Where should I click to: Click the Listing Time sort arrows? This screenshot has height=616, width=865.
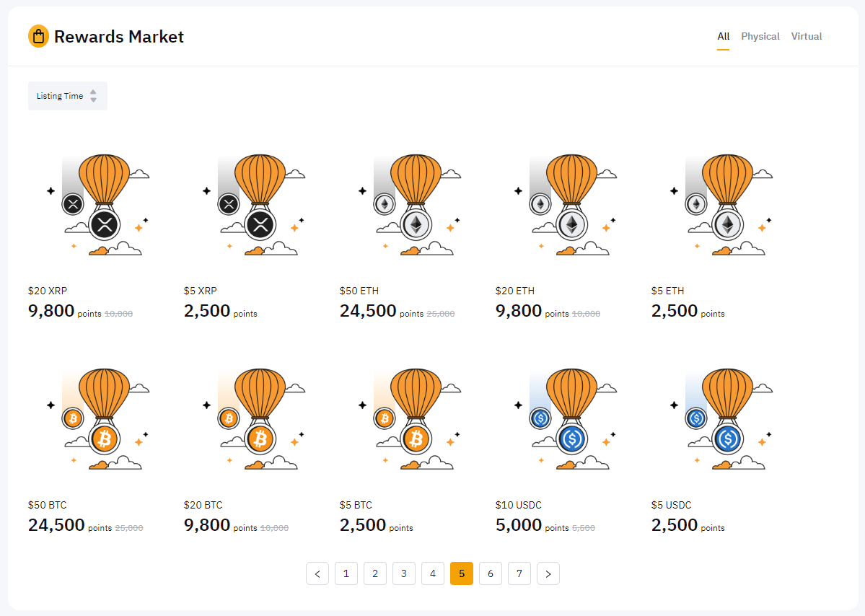click(x=93, y=96)
